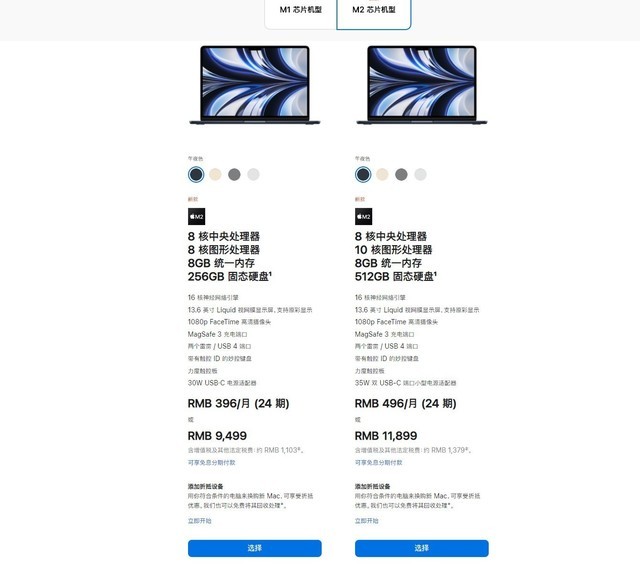Click the right MacBook Air product image
The width and height of the screenshot is (640, 568).
coord(422,85)
